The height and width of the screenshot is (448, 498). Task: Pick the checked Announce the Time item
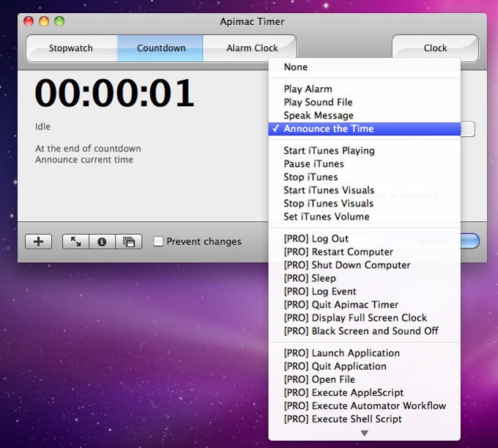coord(364,129)
